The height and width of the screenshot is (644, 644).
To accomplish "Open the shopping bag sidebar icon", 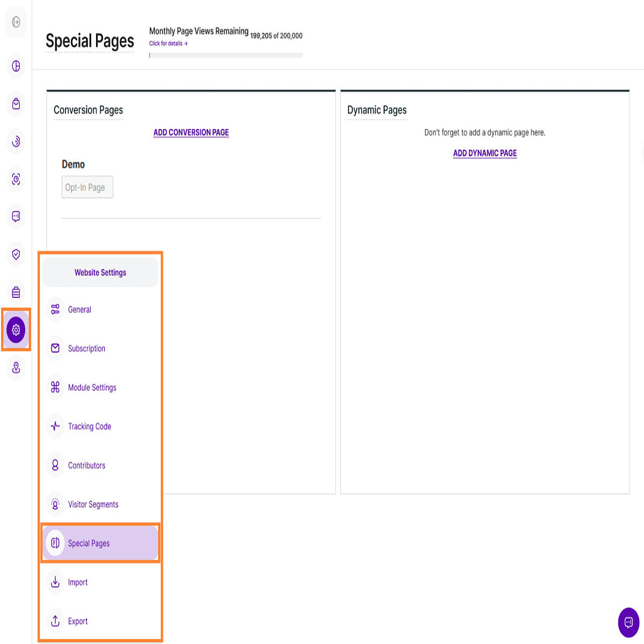I will pyautogui.click(x=16, y=104).
